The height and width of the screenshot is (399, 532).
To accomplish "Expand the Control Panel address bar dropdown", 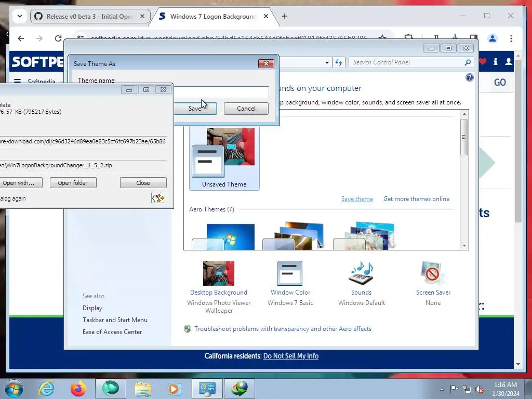I will [327, 62].
